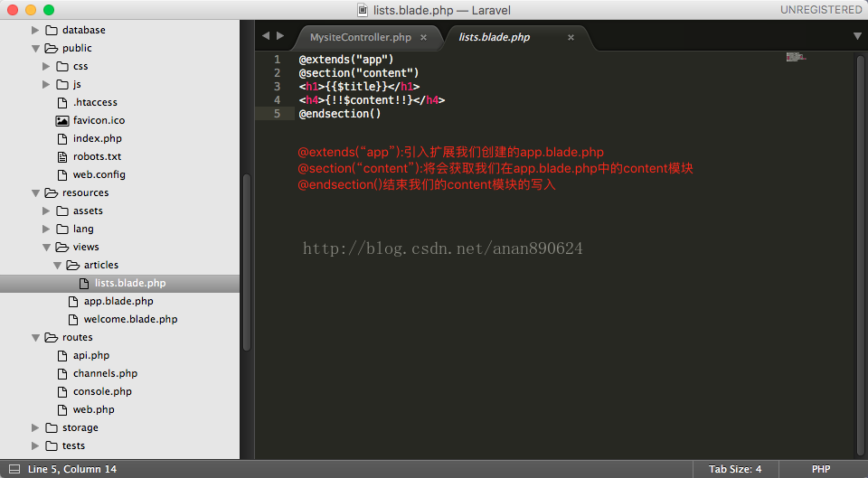This screenshot has height=478, width=868.
Task: Click the views folder icon
Action: 62,247
